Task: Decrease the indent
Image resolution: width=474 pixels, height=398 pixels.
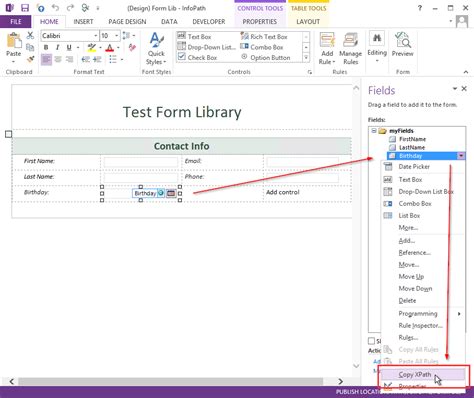Action: (x=86, y=60)
